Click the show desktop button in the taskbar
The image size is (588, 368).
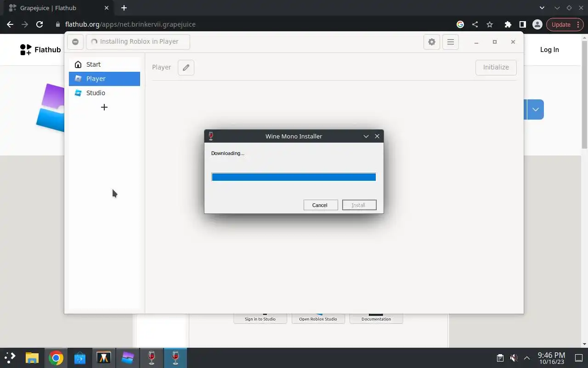(579, 357)
